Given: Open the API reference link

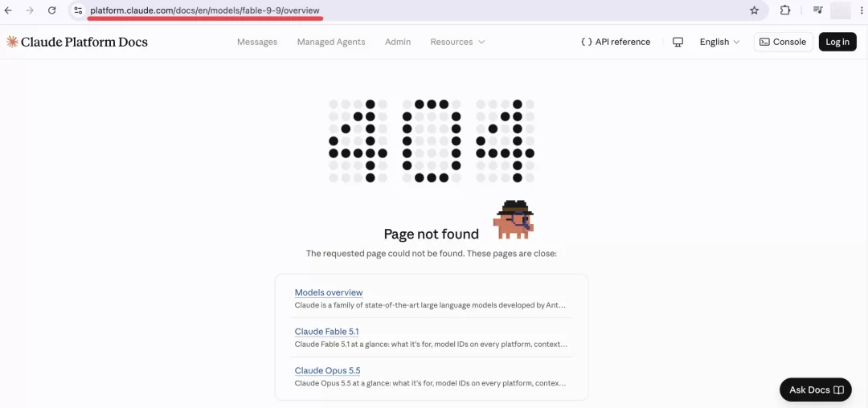Looking at the screenshot, I should pyautogui.click(x=616, y=42).
